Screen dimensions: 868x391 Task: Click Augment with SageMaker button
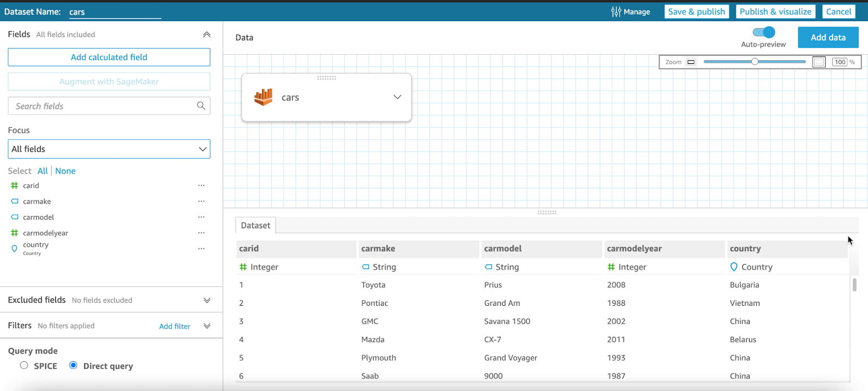tap(109, 81)
